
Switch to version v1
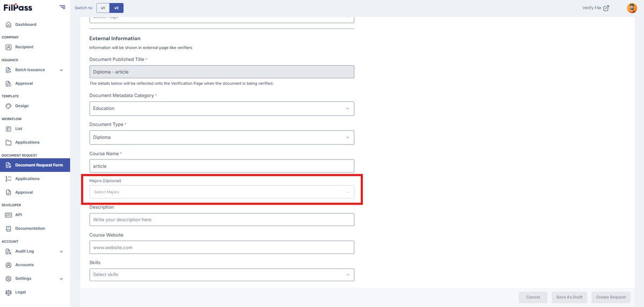(x=103, y=8)
